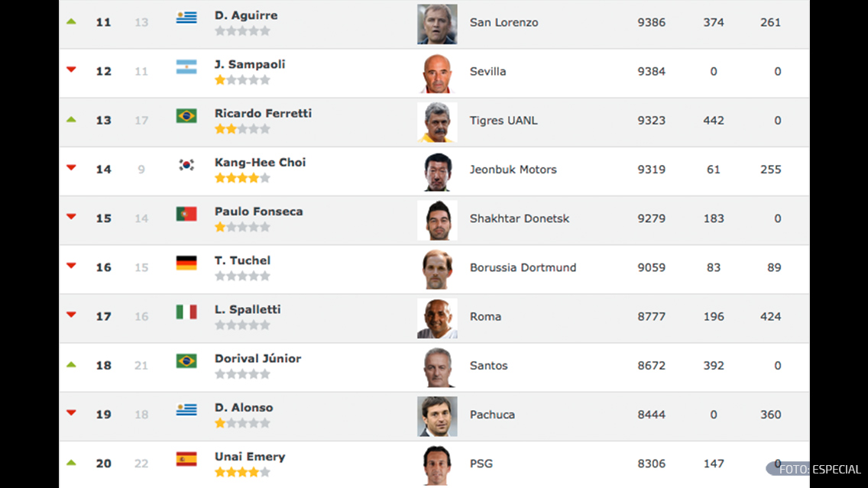Open D. Alonso's portrait thumbnail

(437, 416)
